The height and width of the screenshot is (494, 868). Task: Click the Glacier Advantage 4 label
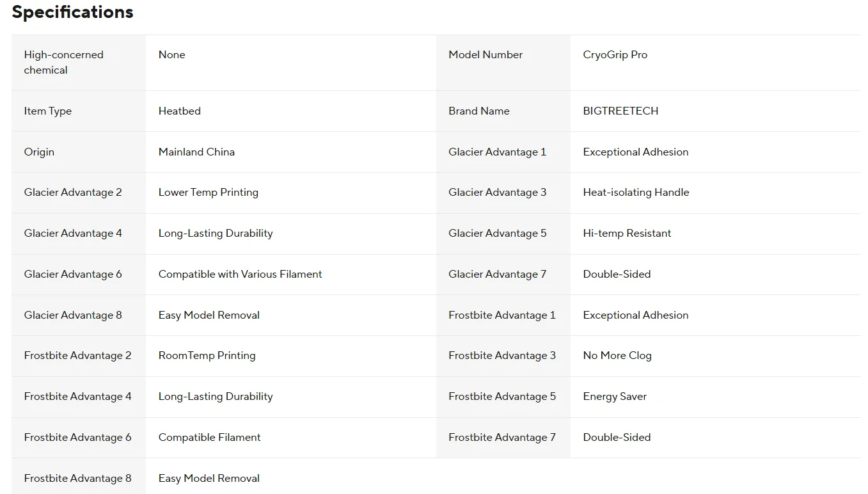coord(73,234)
